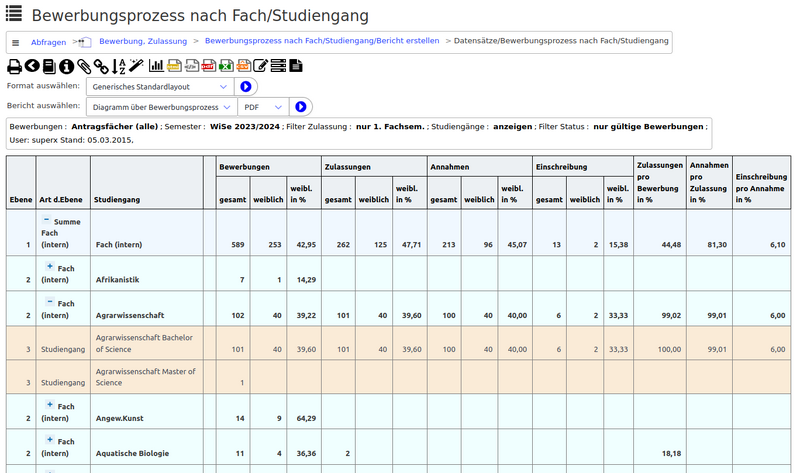Select Agrarwissenschaft Master of Science cell
The height and width of the screenshot is (473, 800).
pyautogui.click(x=145, y=377)
